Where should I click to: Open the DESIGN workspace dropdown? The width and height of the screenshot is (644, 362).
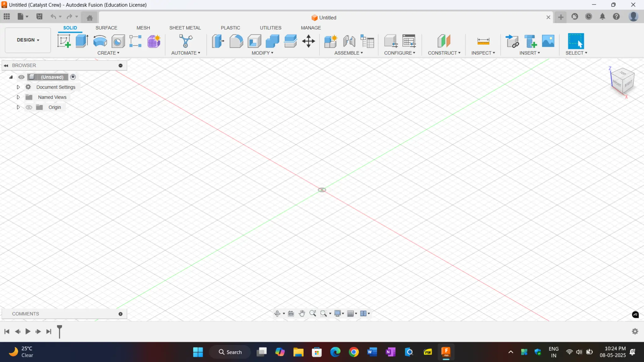pyautogui.click(x=28, y=40)
